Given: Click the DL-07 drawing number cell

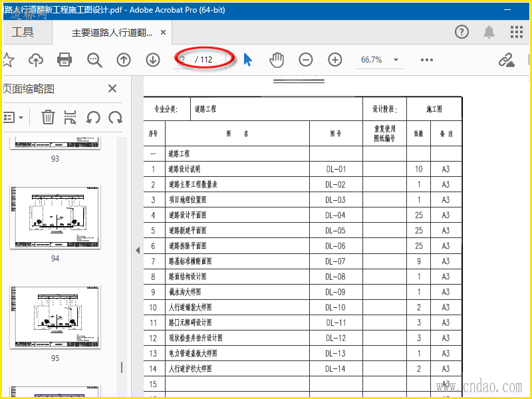Looking at the screenshot, I should point(335,261).
